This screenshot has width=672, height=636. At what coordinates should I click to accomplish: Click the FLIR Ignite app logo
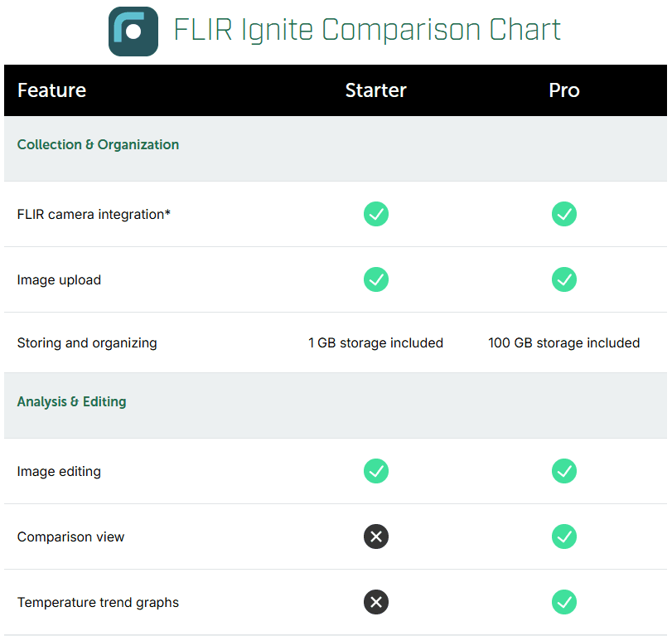tap(133, 32)
